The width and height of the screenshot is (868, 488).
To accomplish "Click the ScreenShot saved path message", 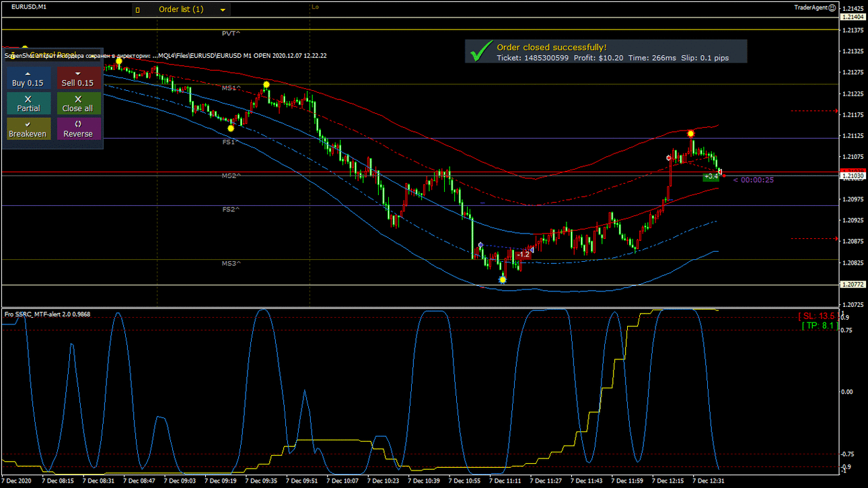I will coord(166,56).
